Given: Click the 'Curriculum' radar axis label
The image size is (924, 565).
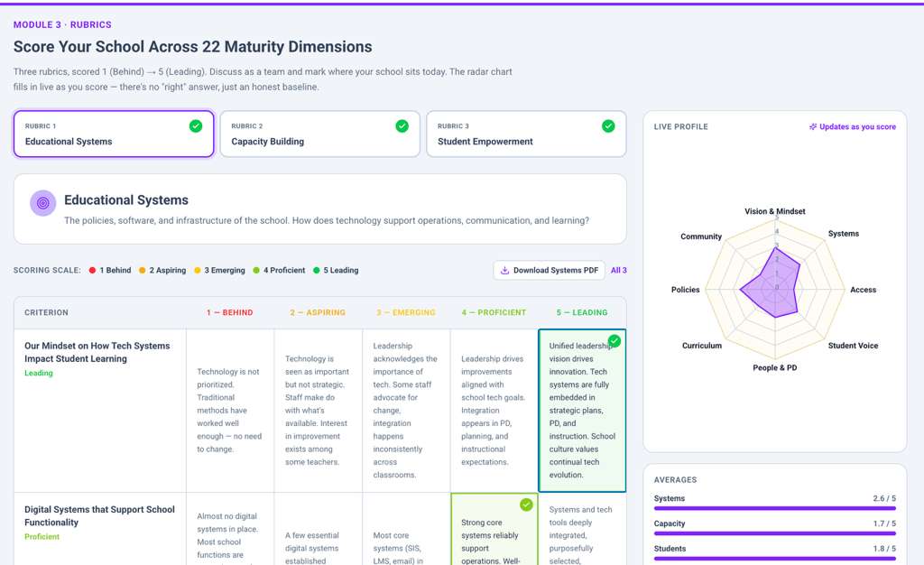Looking at the screenshot, I should pos(702,346).
